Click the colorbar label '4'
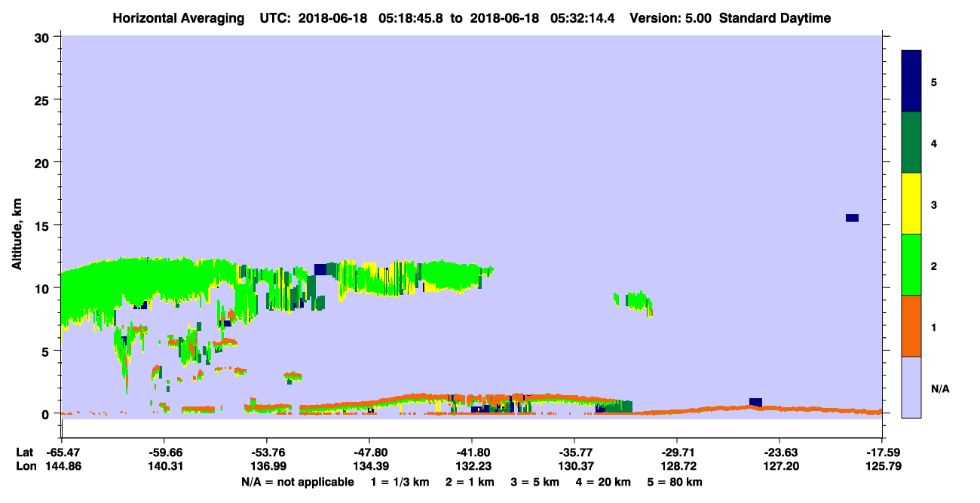 pos(934,143)
